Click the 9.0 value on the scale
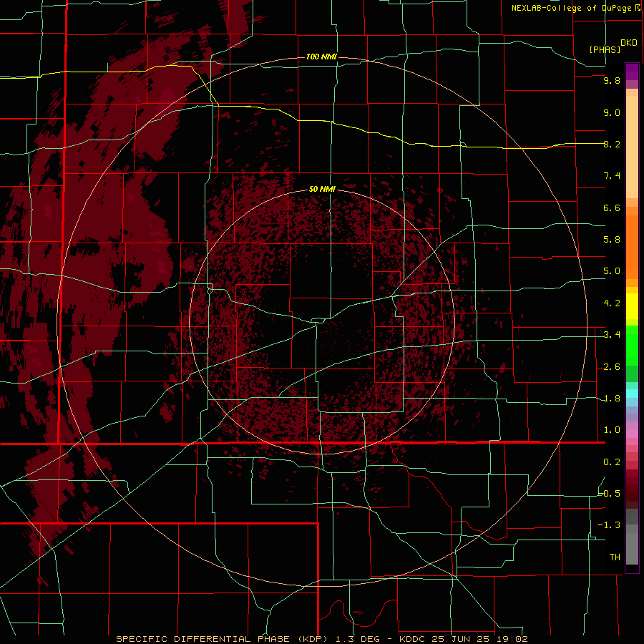Screen dimensions: 644x644 click(612, 112)
